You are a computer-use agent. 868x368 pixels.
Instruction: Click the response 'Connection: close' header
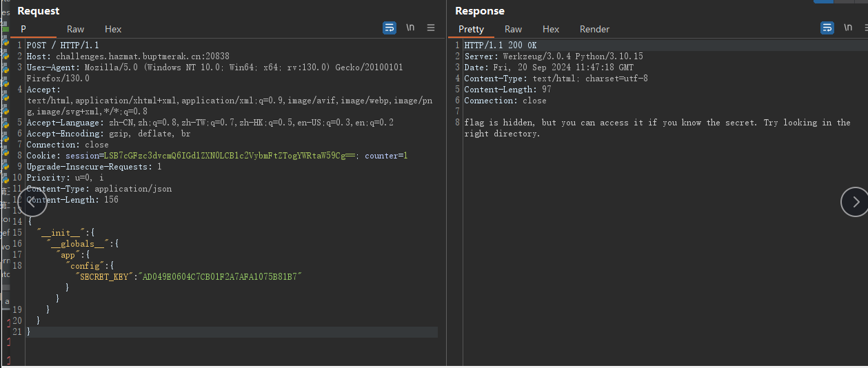(x=505, y=101)
